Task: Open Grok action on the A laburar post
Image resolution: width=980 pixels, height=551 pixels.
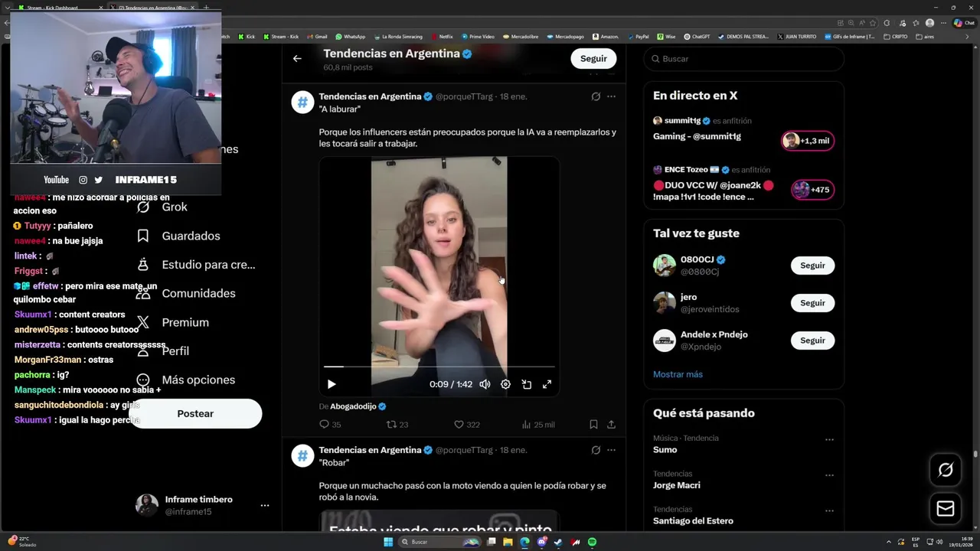Action: click(x=596, y=96)
